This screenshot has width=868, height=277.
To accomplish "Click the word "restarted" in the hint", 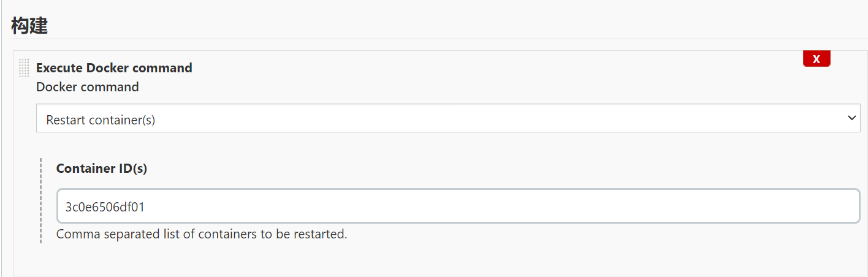I will [x=320, y=234].
